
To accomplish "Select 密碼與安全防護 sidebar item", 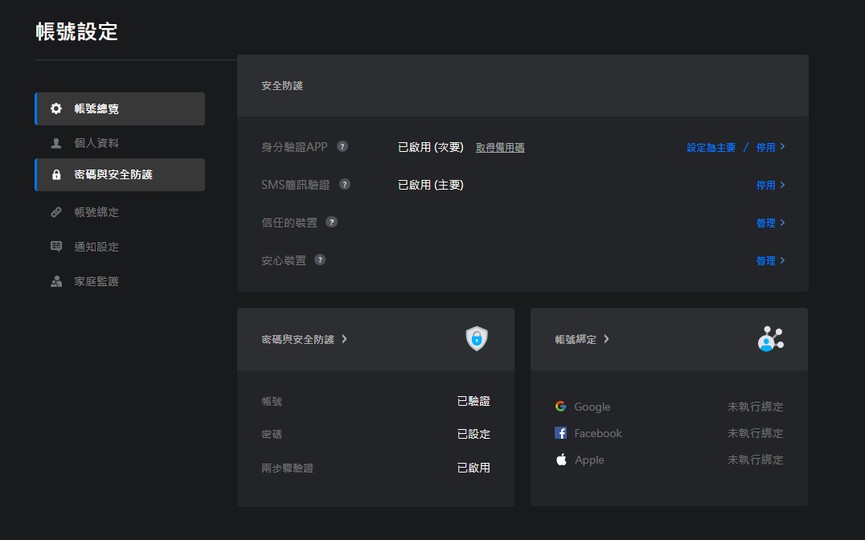I will coord(120,175).
